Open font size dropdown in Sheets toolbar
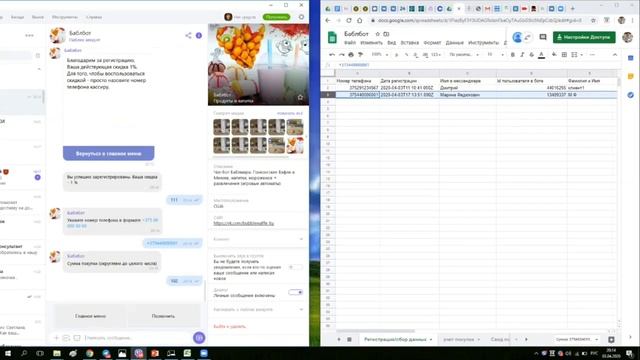Image resolution: width=640 pixels, height=360 pixels. pos(496,55)
